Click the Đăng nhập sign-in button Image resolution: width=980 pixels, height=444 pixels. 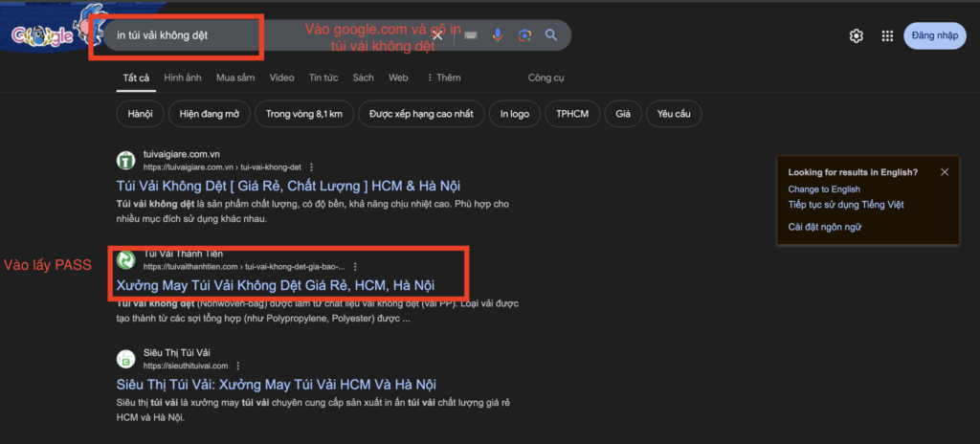coord(934,35)
